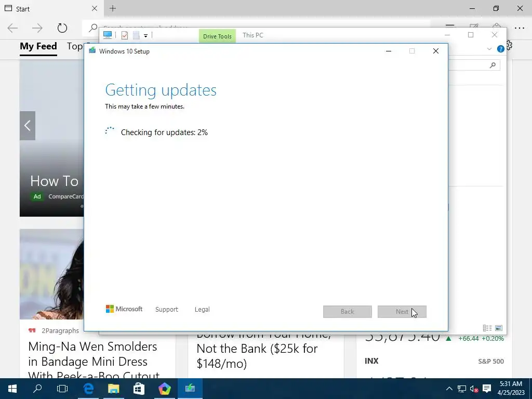The image size is (532, 399).
Task: Click the Windows 10 Setup title icon
Action: [x=92, y=51]
